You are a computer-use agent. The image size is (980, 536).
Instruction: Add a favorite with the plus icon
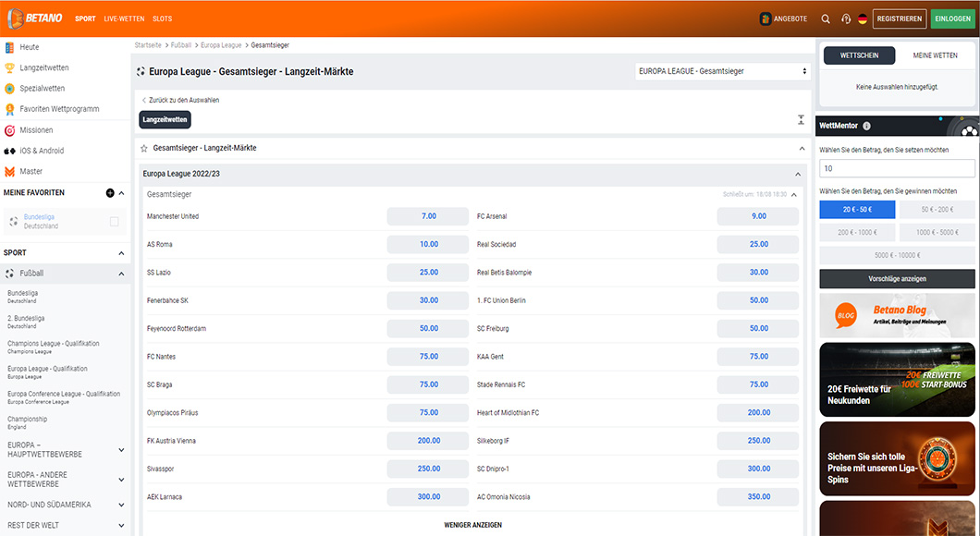[x=110, y=193]
